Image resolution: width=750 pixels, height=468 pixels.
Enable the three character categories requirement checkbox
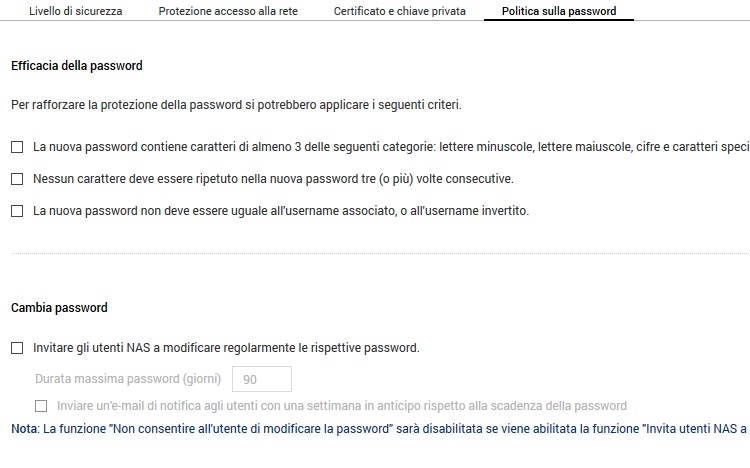(x=17, y=147)
